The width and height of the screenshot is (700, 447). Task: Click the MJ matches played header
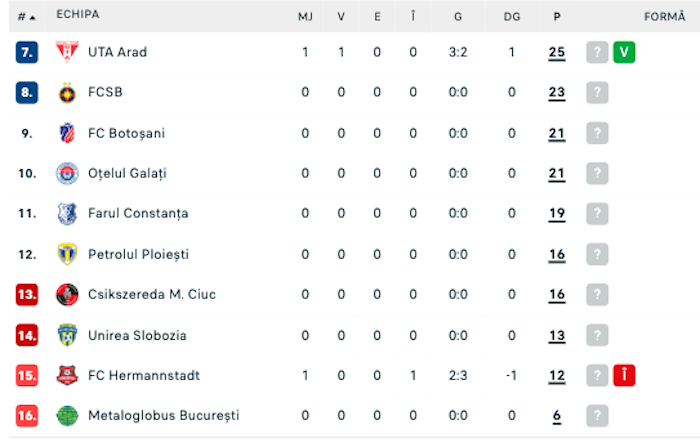pyautogui.click(x=305, y=16)
